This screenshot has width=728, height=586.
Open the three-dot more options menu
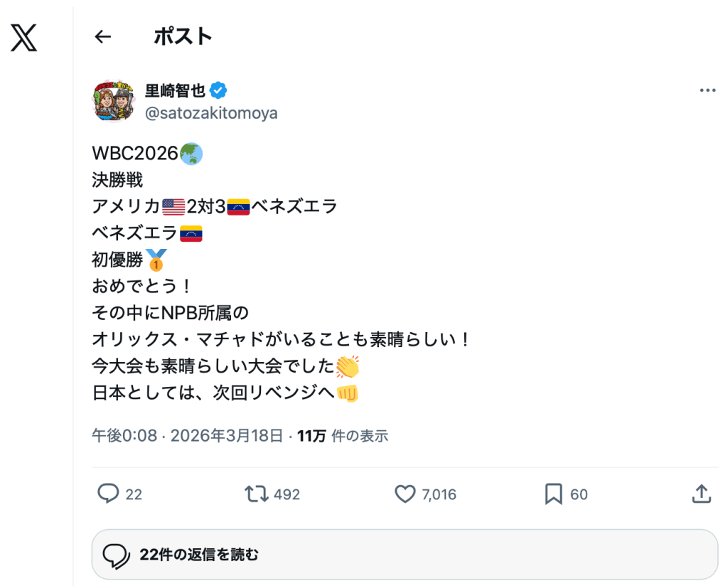click(x=707, y=90)
